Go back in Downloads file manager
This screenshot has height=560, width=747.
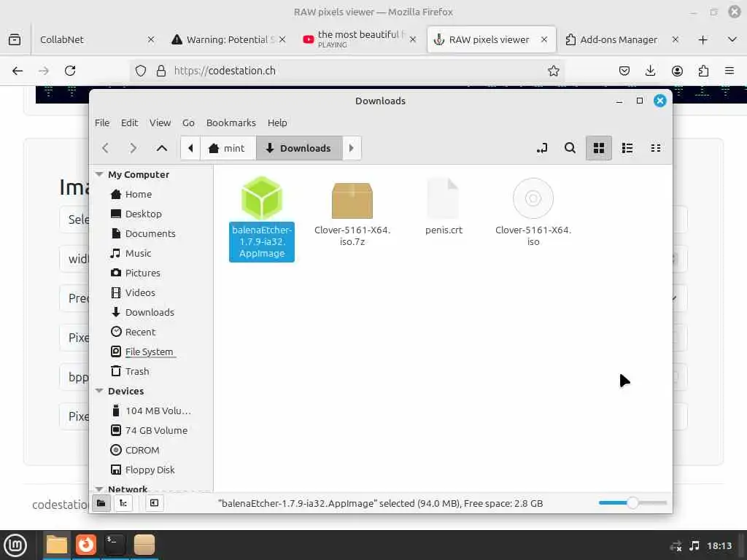pyautogui.click(x=105, y=148)
